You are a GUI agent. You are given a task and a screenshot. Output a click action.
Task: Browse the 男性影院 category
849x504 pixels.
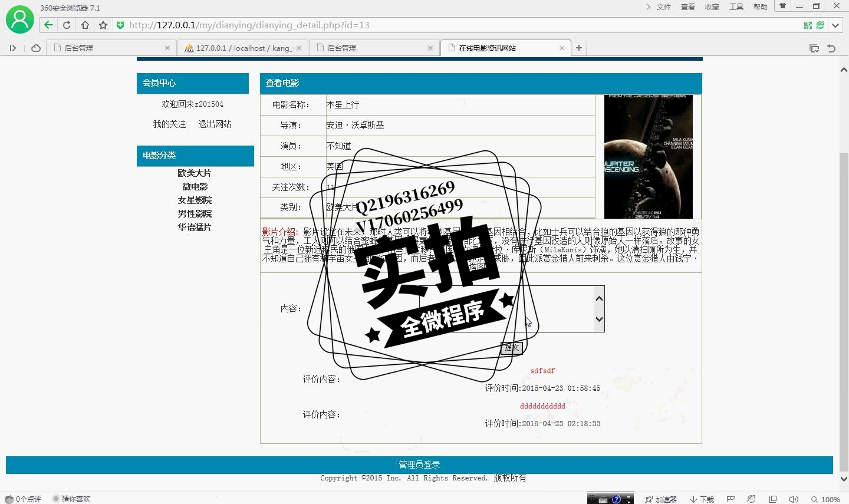click(195, 213)
